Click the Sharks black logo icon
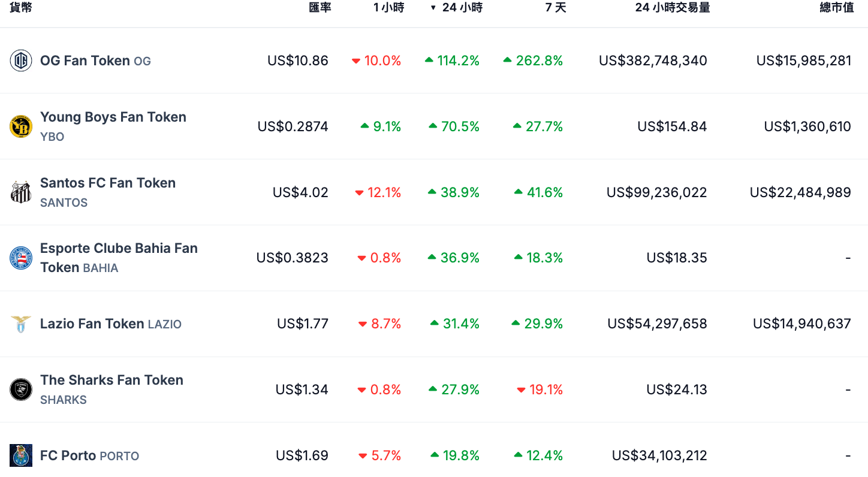Image resolution: width=868 pixels, height=477 pixels. 21,390
